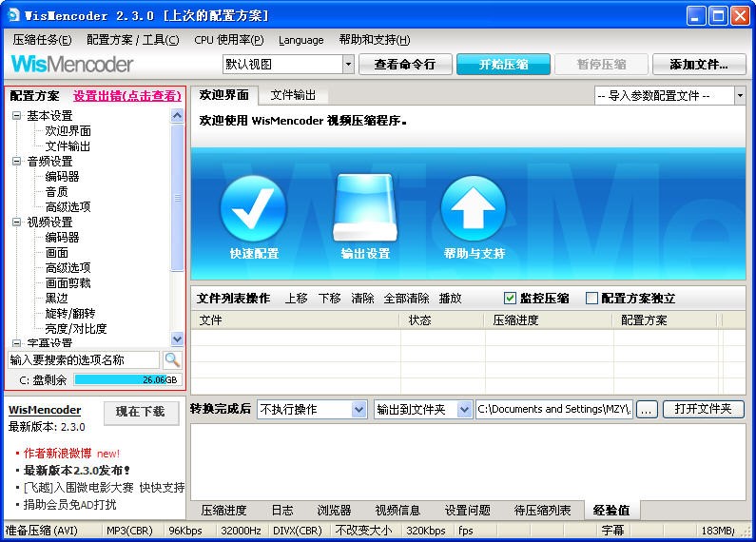756x542 pixels.
Task: Click the tree scroll down arrow
Action: (x=177, y=339)
